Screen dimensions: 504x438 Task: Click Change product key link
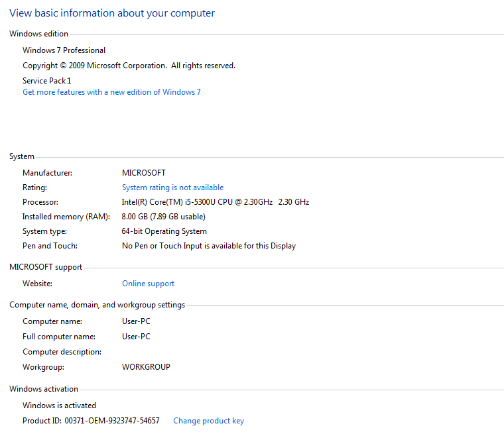[209, 421]
